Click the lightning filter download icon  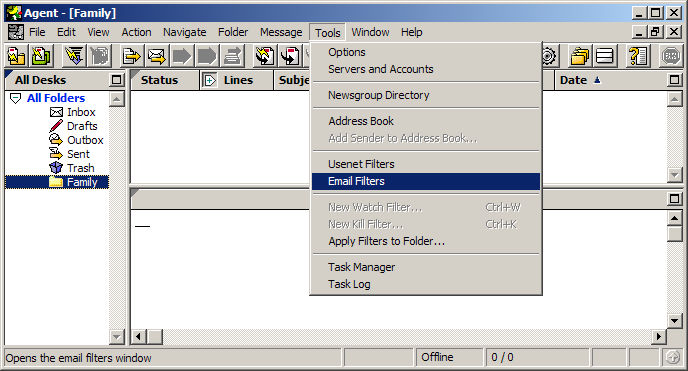(74, 56)
